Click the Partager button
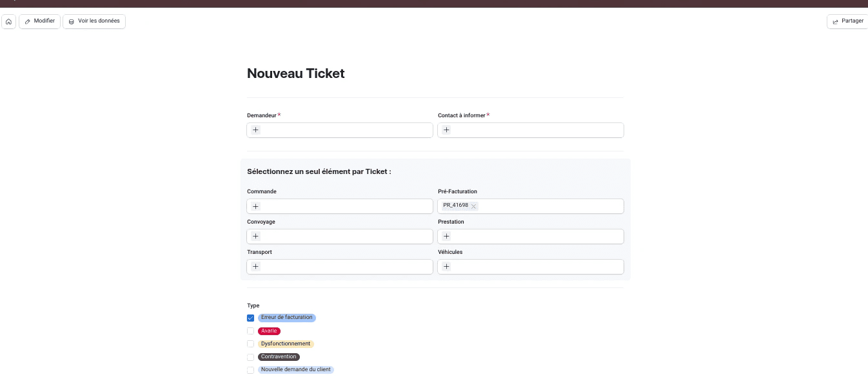 coord(847,21)
